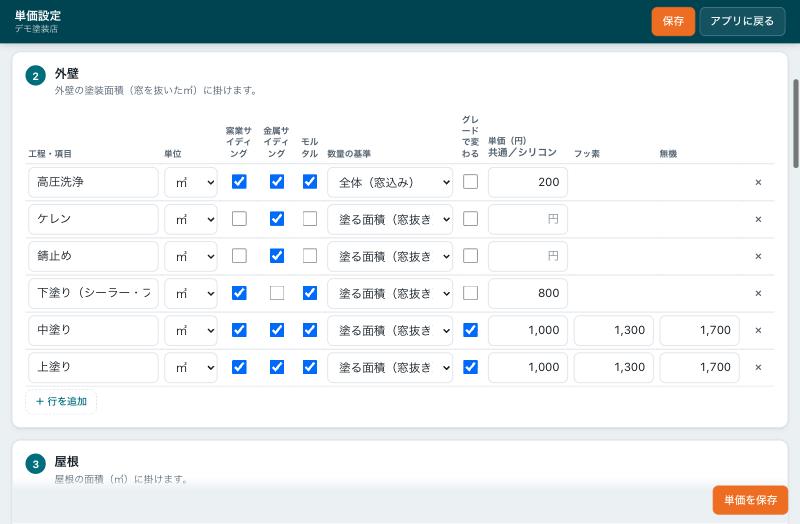
Task: Click ＋行を追加 button
Action: 61,402
